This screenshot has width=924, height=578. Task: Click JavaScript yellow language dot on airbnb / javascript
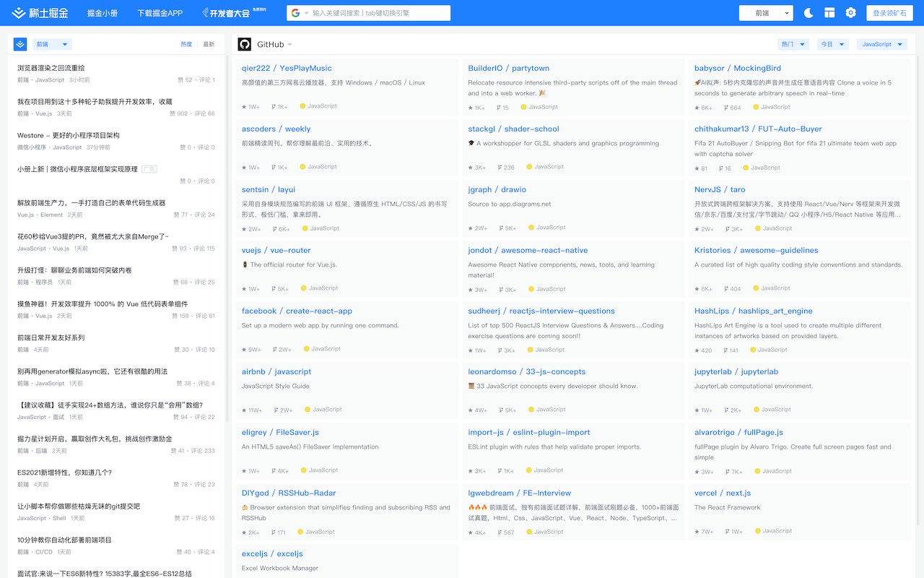click(308, 410)
